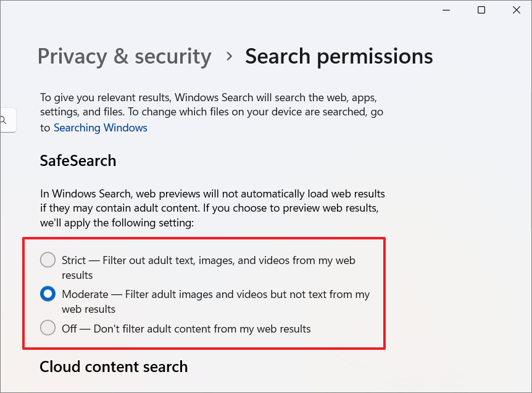Click the SafeSearch section heading
532x393 pixels.
tap(78, 160)
